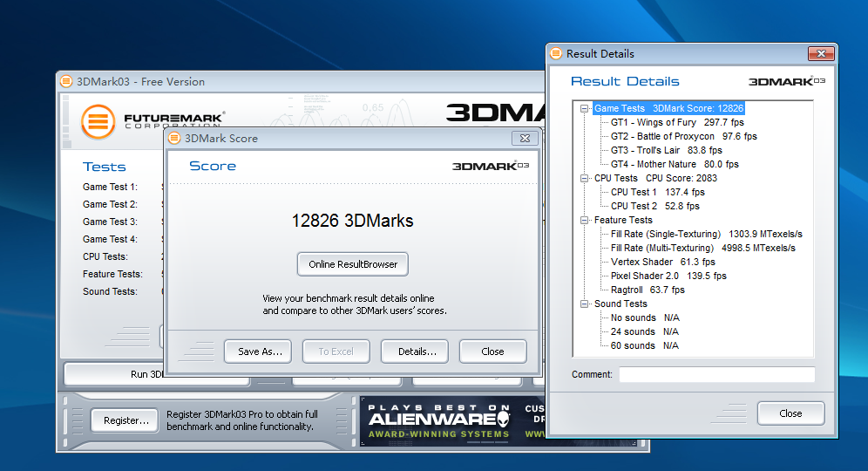Select GT4 - Mother Nature row
Image resolution: width=868 pixels, height=471 pixels.
pos(675,164)
